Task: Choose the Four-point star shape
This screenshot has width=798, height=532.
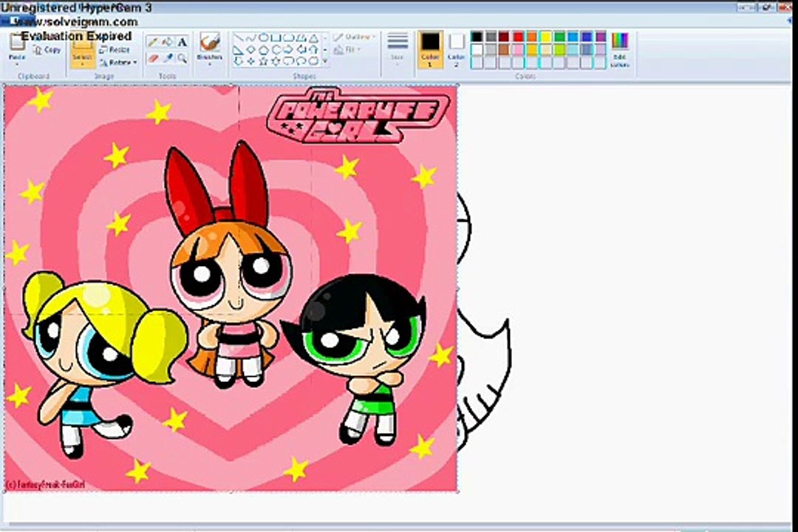Action: tap(251, 61)
